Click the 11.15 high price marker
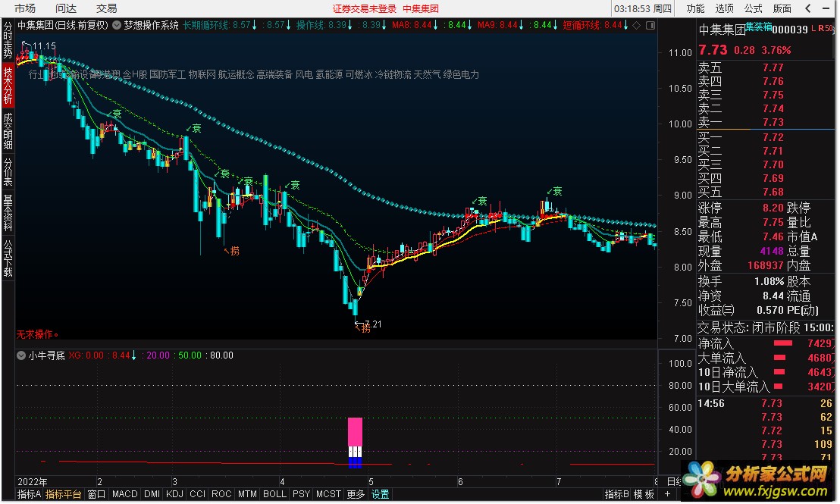The image size is (840, 504). pos(44,46)
